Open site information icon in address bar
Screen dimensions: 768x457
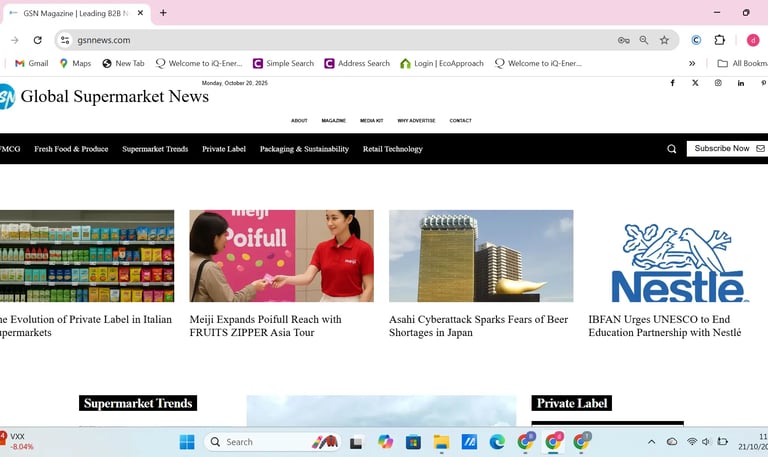coord(65,40)
